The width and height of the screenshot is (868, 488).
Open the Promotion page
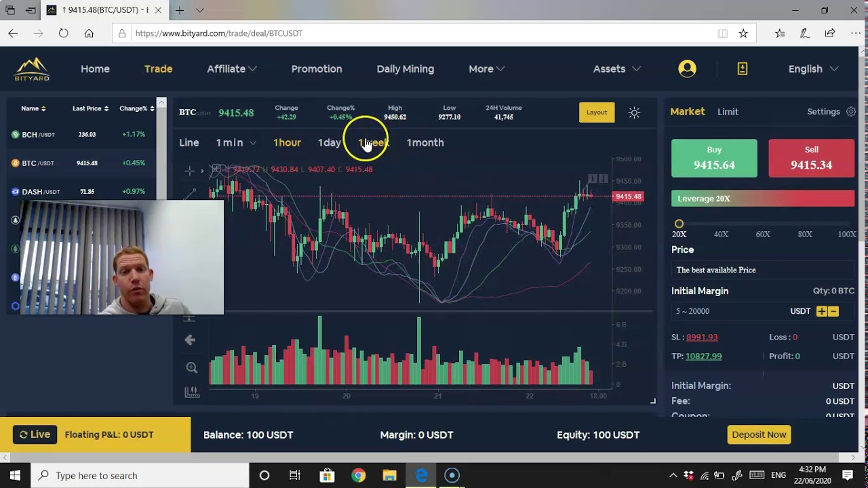pyautogui.click(x=317, y=68)
